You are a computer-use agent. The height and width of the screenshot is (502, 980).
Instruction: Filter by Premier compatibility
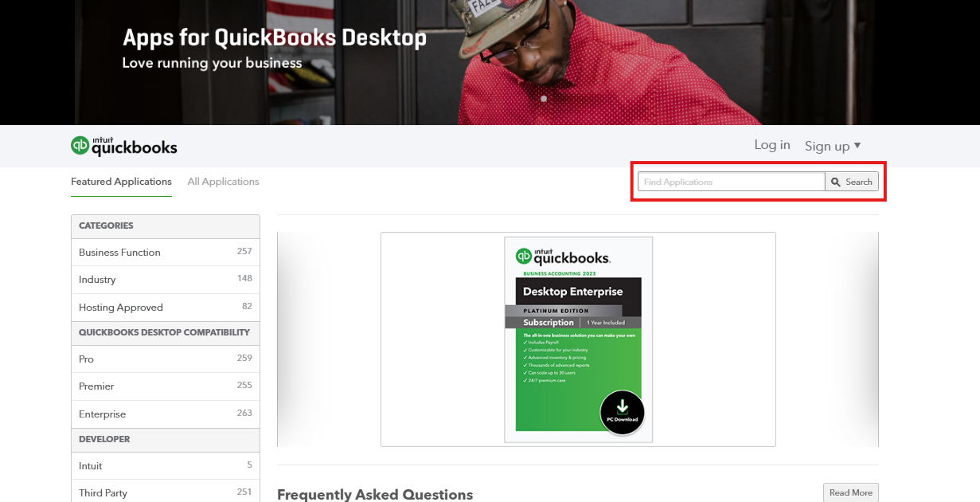(x=166, y=386)
